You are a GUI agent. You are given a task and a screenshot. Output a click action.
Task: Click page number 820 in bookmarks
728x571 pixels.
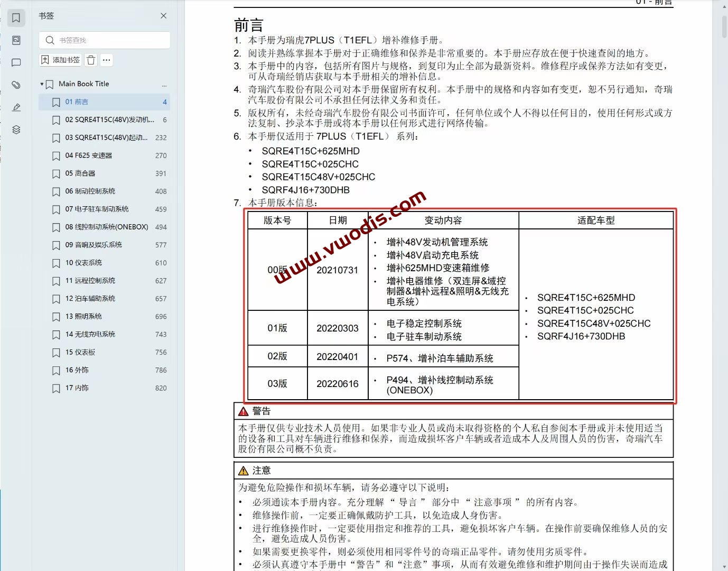161,388
